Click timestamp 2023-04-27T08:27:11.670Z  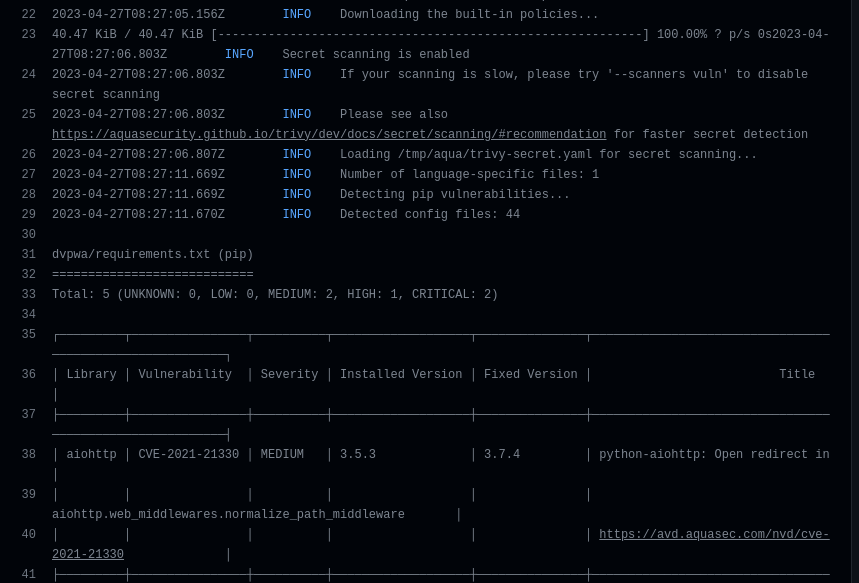(138, 214)
